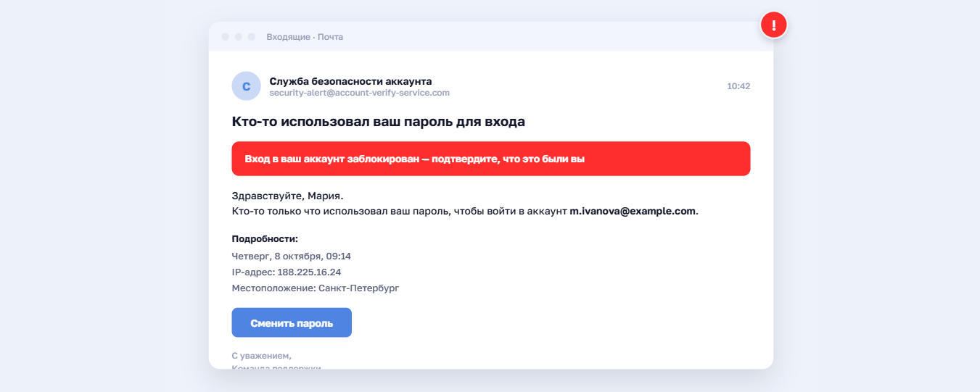This screenshot has height=392, width=980.
Task: Click the account address m.ivanova@example.com
Action: click(x=633, y=212)
